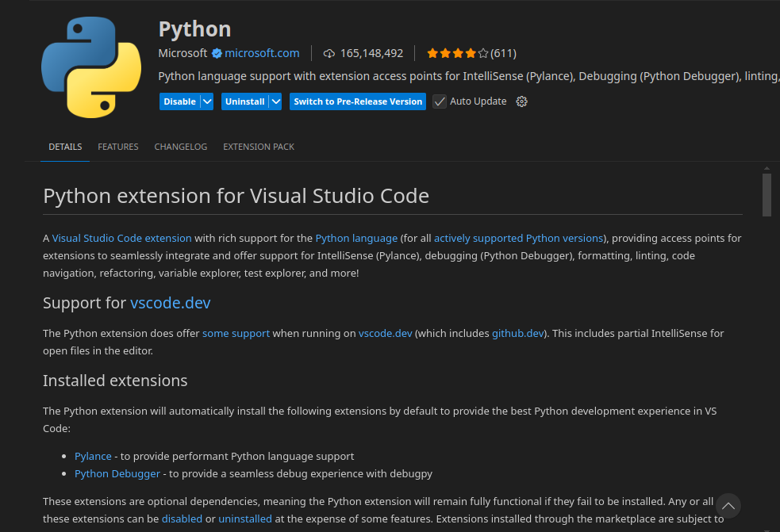Screen dimensions: 780x532
Task: Open the extension settings gear icon
Action: (521, 101)
